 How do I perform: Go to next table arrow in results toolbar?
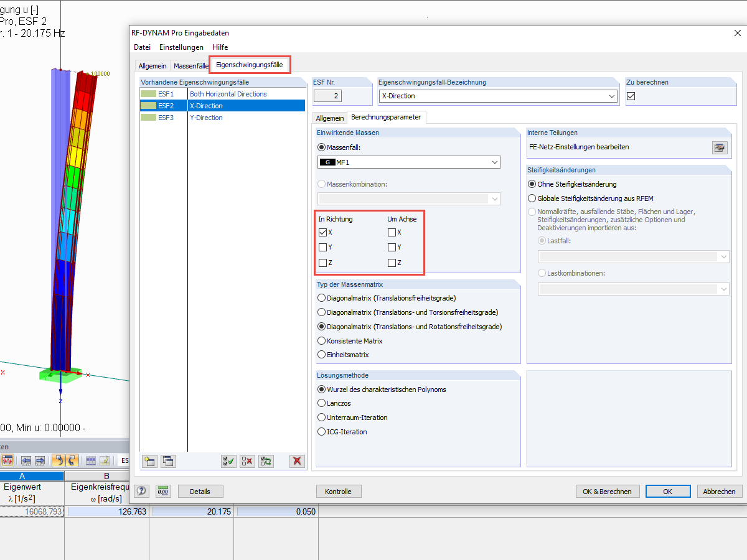point(40,460)
